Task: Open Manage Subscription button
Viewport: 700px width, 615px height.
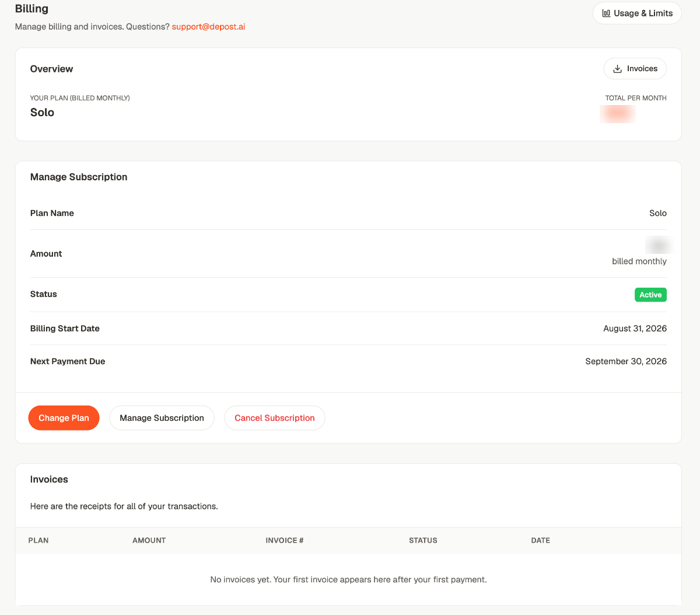Action: [162, 418]
